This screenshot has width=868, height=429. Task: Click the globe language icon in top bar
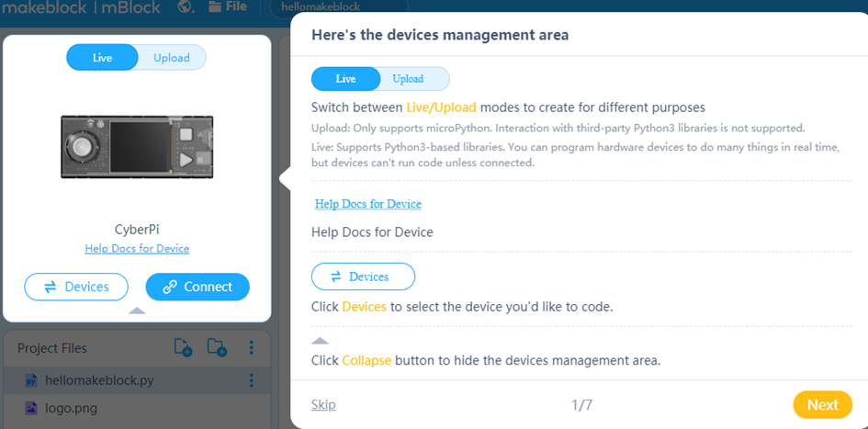(185, 7)
